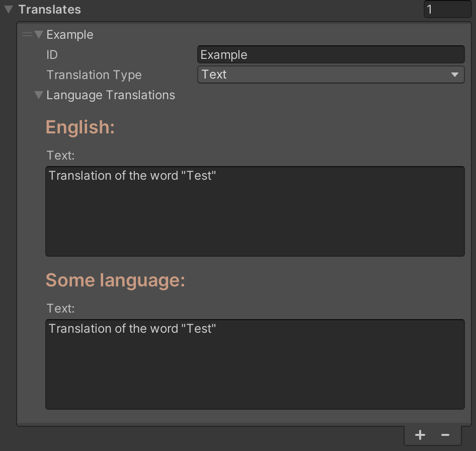The height and width of the screenshot is (451, 476).
Task: Click the Text: label under the English heading
Action: [60, 156]
